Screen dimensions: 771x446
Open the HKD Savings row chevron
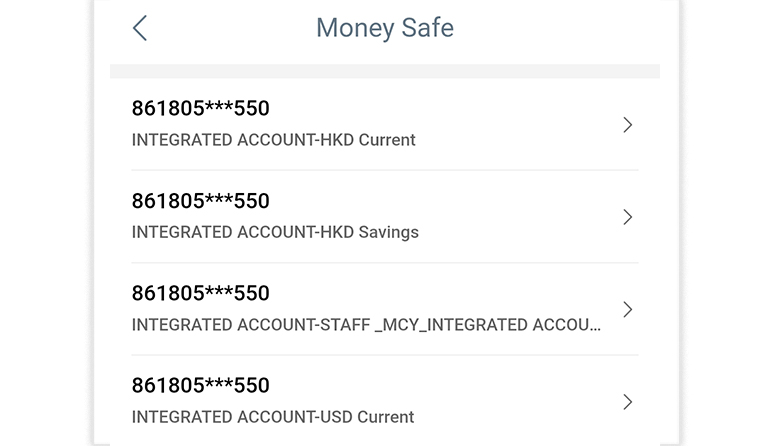point(627,217)
